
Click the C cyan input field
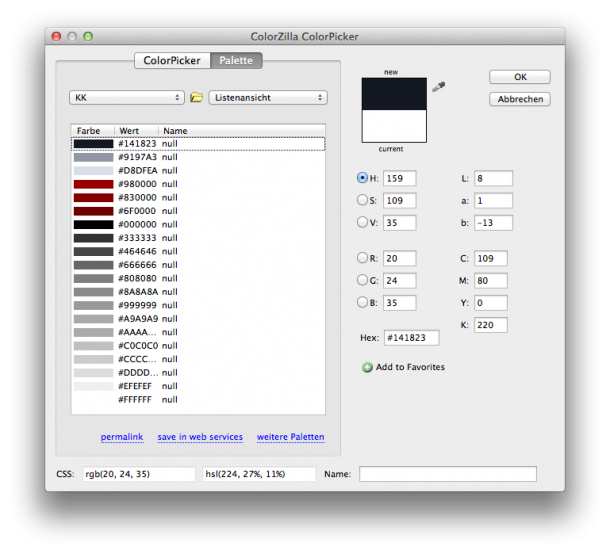[491, 258]
